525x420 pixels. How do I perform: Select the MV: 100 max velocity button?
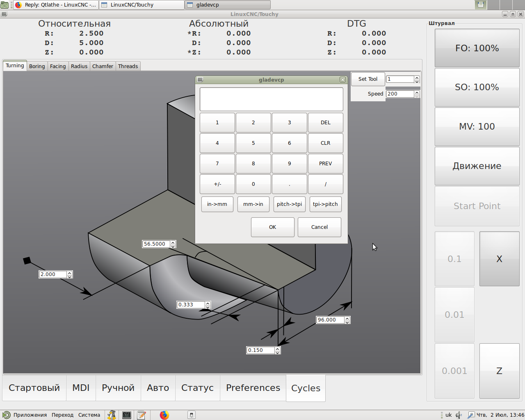(x=477, y=127)
